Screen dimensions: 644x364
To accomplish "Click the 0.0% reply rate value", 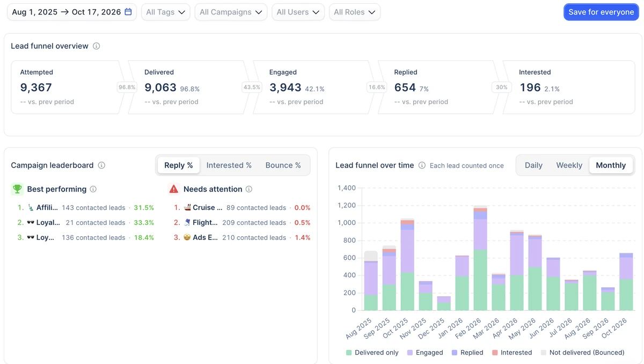I will click(303, 208).
